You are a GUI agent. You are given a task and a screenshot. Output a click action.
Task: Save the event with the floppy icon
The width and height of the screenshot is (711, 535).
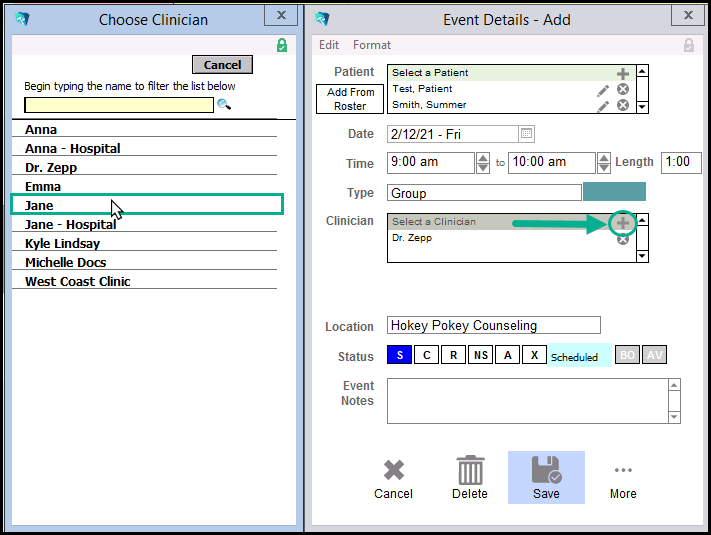click(546, 477)
